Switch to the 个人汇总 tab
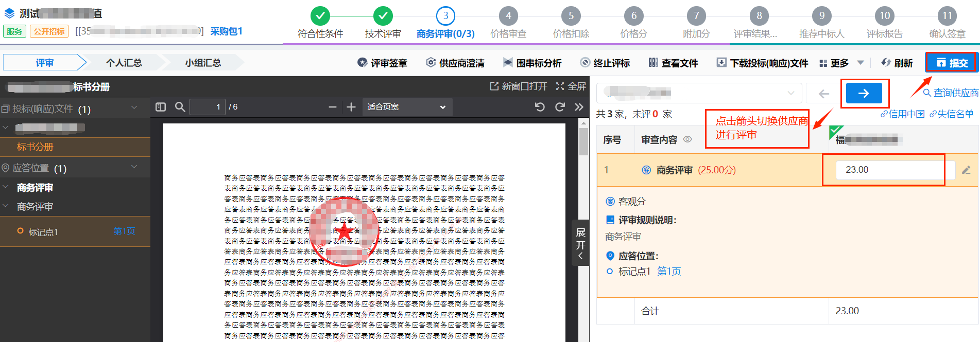The width and height of the screenshot is (980, 342). (124, 63)
